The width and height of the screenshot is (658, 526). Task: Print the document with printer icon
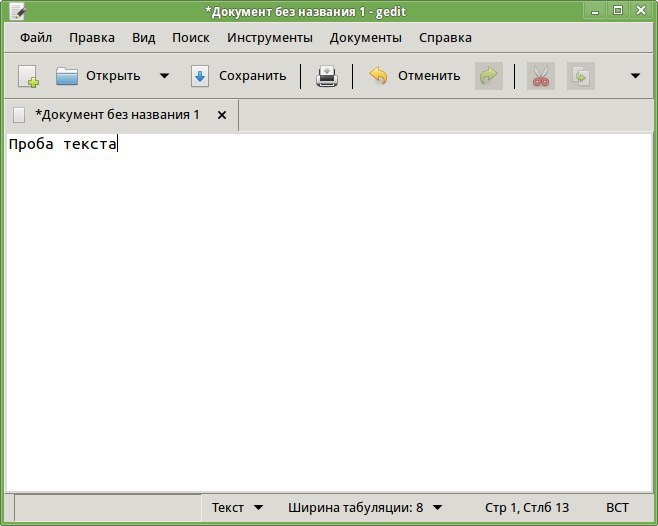(x=327, y=76)
